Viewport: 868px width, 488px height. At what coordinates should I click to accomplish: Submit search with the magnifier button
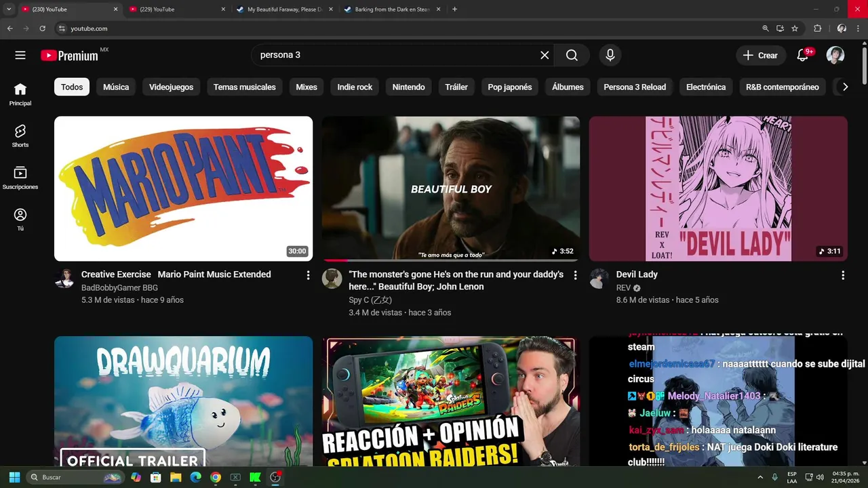[x=572, y=56]
